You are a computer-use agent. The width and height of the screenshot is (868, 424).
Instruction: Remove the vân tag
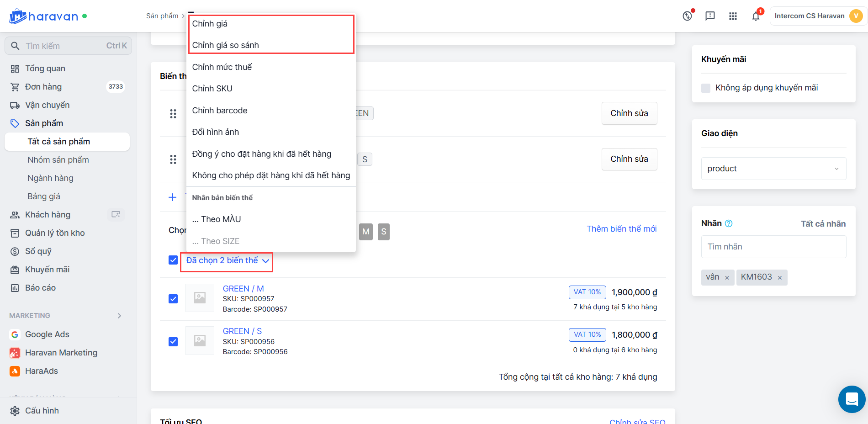[727, 277]
